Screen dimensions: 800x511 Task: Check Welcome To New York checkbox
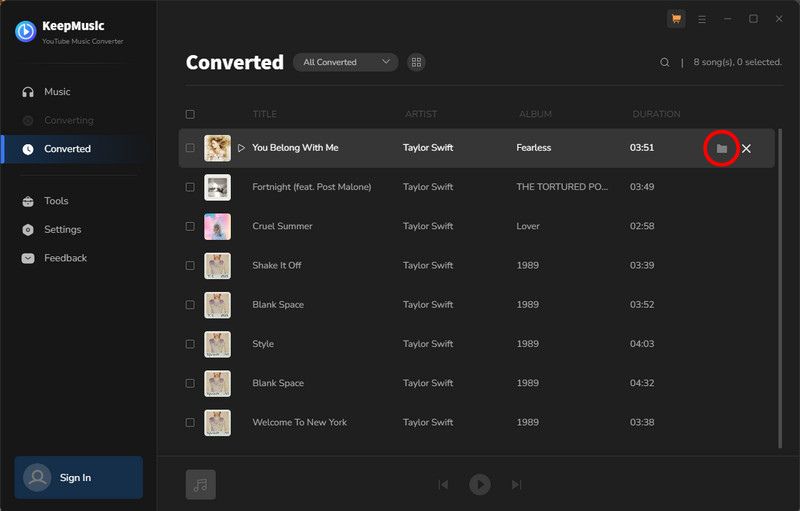click(x=190, y=423)
